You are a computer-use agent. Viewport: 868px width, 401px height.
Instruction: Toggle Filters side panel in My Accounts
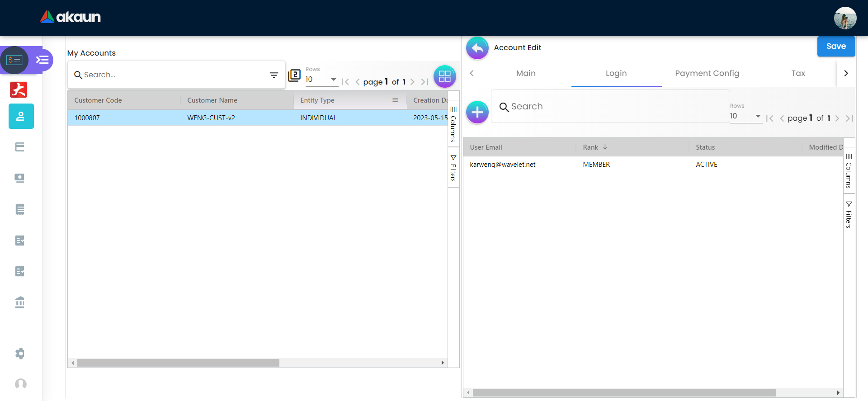[453, 168]
